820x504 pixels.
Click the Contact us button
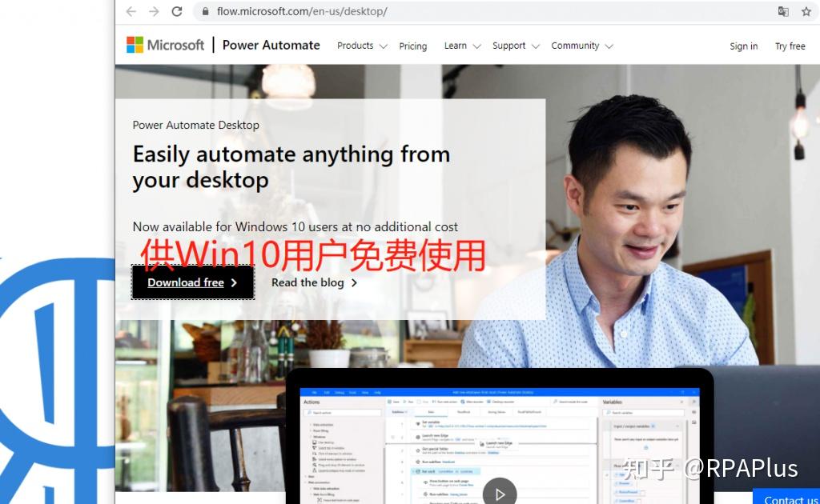pos(790,499)
